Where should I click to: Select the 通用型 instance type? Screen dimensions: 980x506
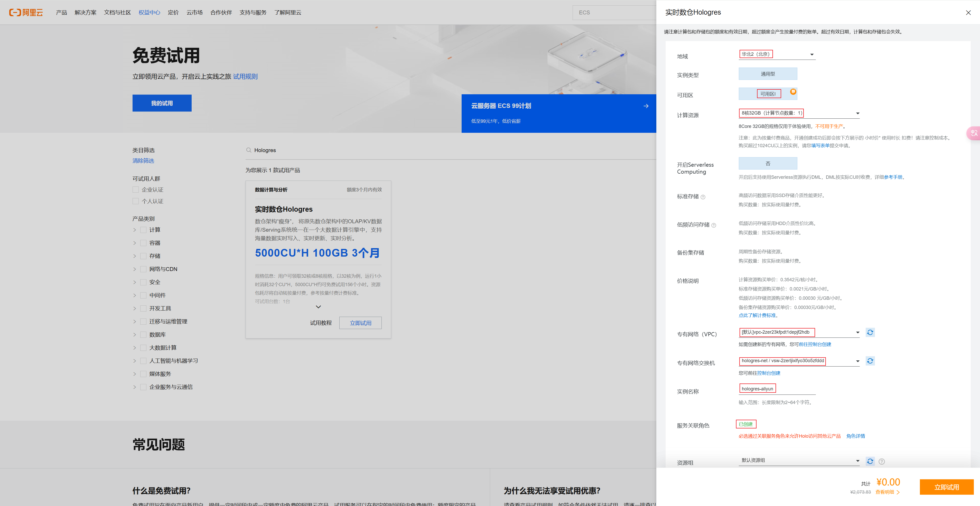pyautogui.click(x=768, y=74)
